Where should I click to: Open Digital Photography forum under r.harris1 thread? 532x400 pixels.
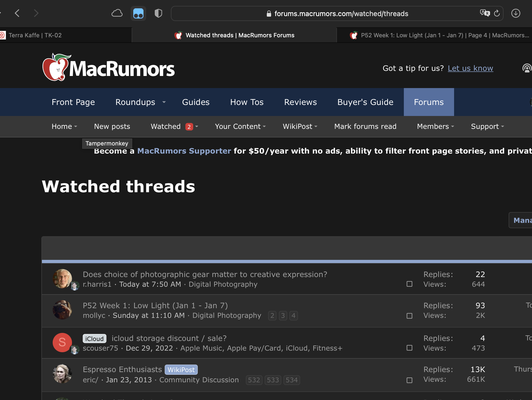click(223, 284)
